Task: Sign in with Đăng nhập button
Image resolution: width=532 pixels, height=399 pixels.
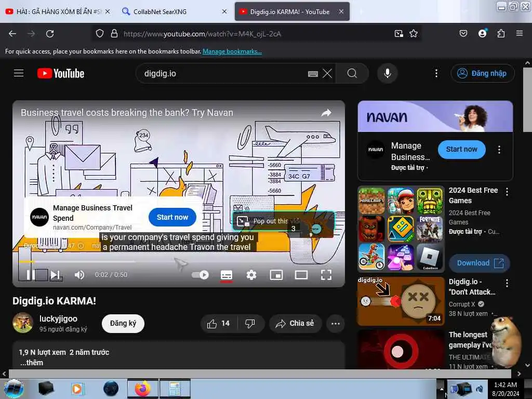Action: 483,73
